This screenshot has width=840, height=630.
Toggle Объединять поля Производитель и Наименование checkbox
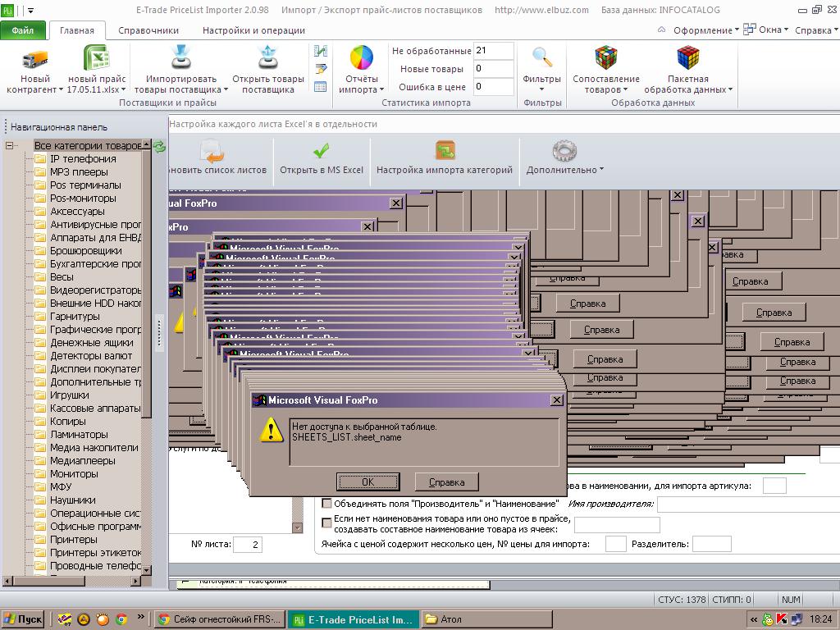click(x=326, y=504)
